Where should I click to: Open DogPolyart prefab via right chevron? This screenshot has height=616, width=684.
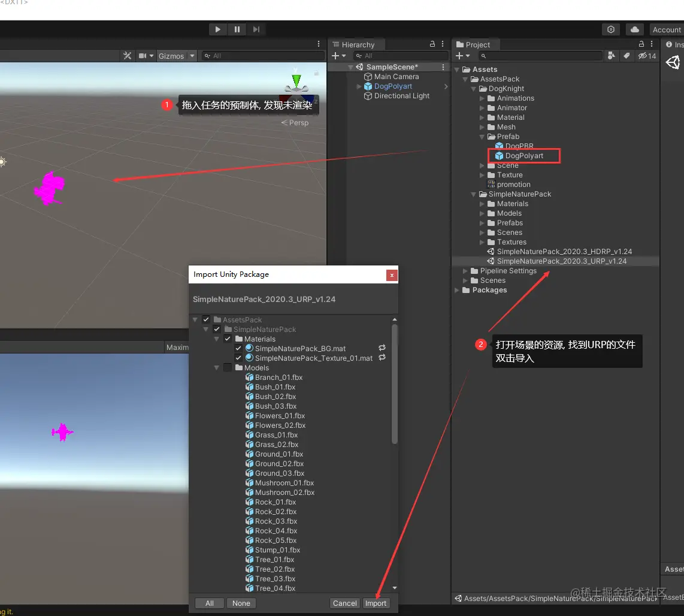pos(446,86)
